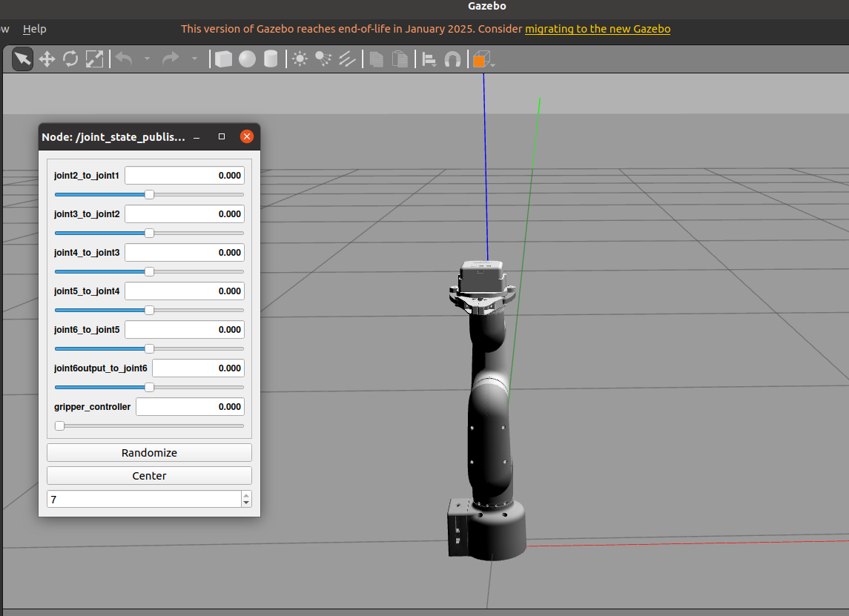Insert a cylinder shape
849x616 pixels.
(271, 59)
